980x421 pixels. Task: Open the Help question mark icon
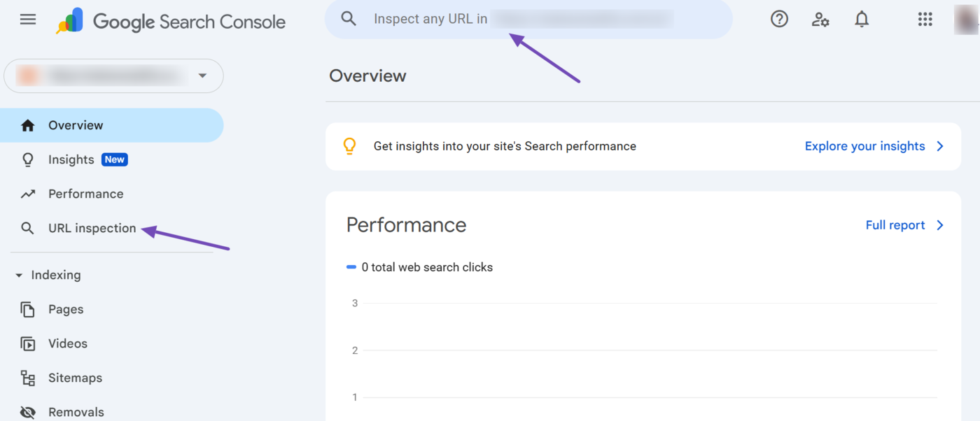(x=779, y=20)
